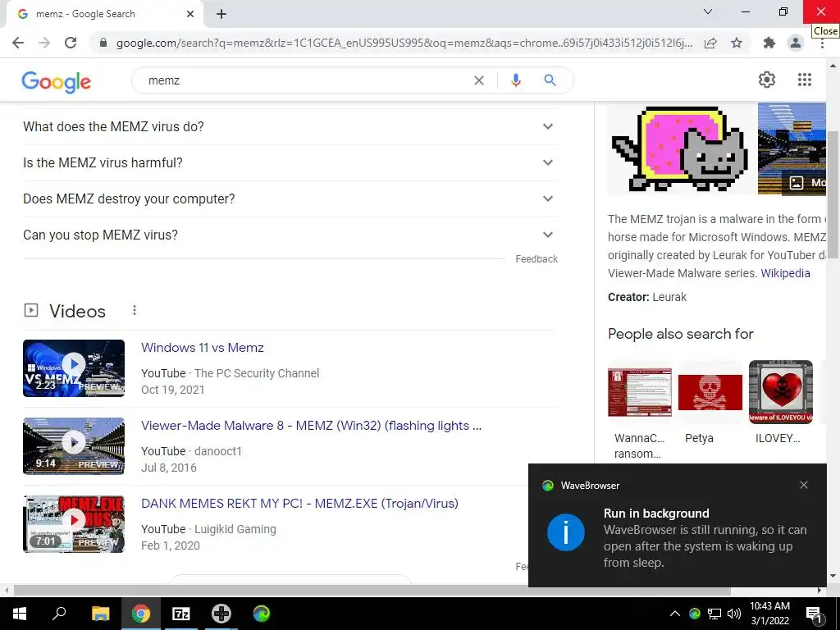
Task: Open network status tray icon
Action: pyautogui.click(x=714, y=614)
